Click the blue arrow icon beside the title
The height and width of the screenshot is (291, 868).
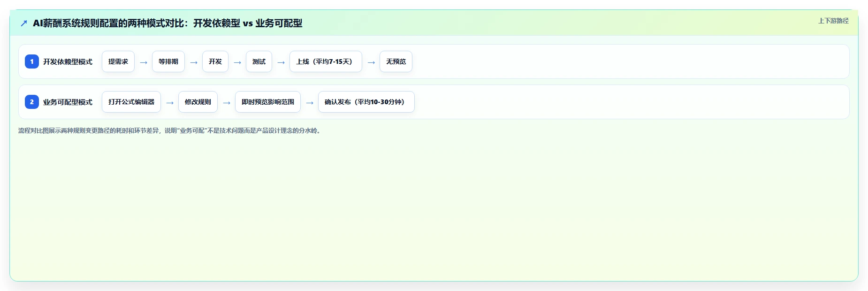tap(24, 23)
